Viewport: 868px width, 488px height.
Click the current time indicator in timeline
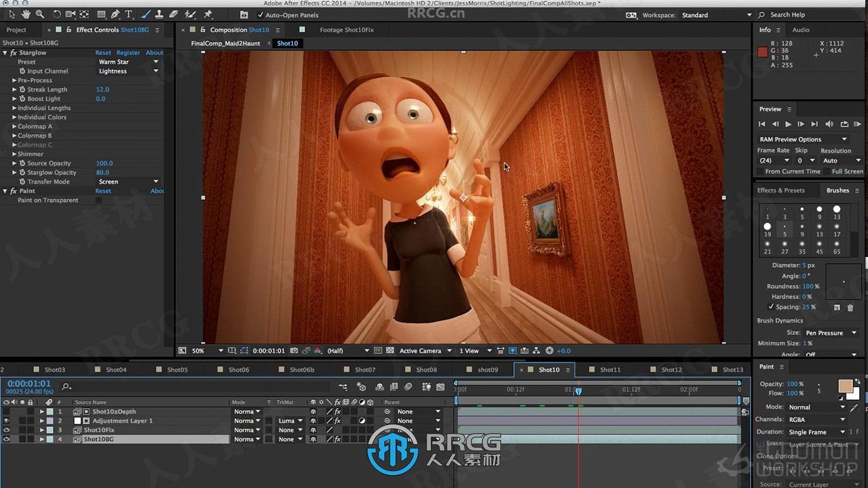point(578,390)
